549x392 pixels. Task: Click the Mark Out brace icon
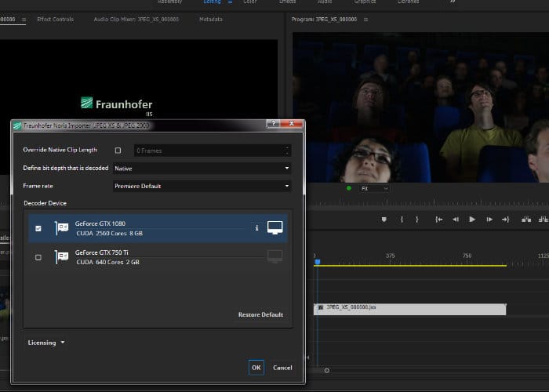point(417,220)
